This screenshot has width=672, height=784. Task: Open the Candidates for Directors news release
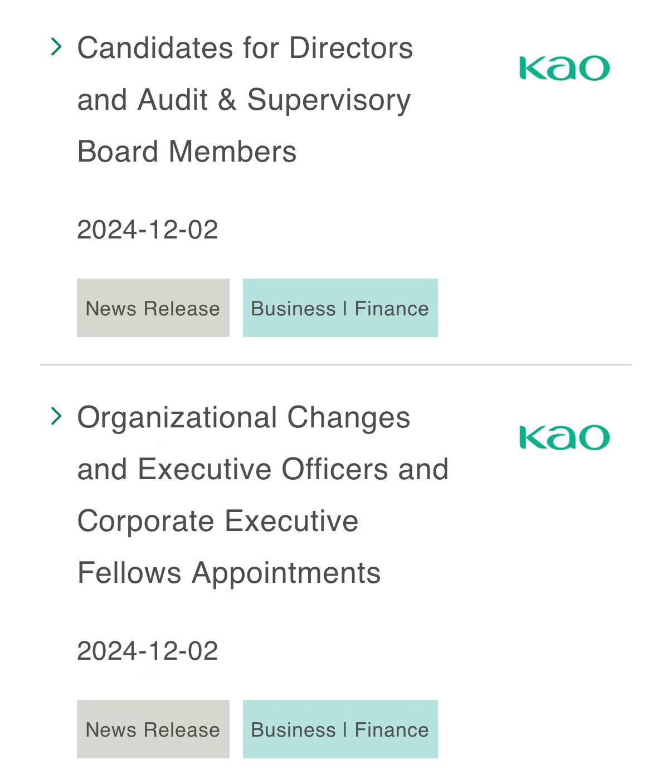(x=245, y=100)
